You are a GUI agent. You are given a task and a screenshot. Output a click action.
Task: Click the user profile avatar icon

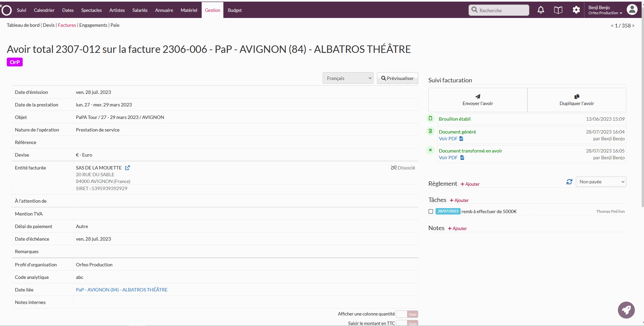(632, 10)
